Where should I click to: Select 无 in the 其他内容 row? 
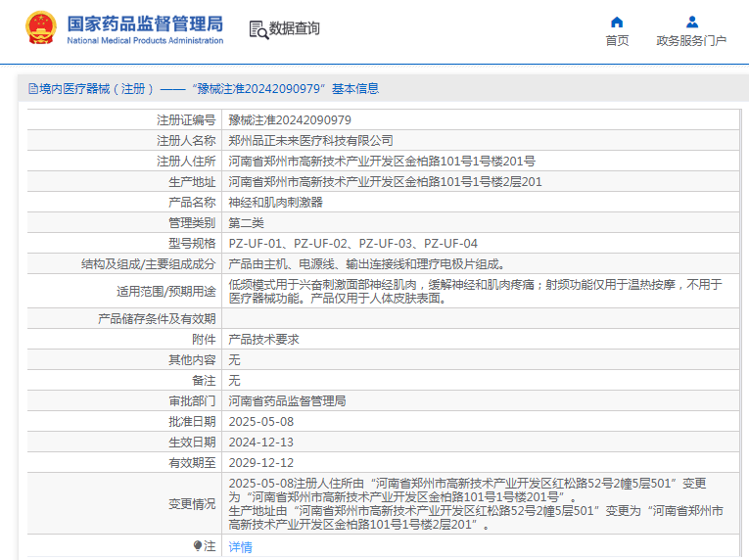[234, 360]
